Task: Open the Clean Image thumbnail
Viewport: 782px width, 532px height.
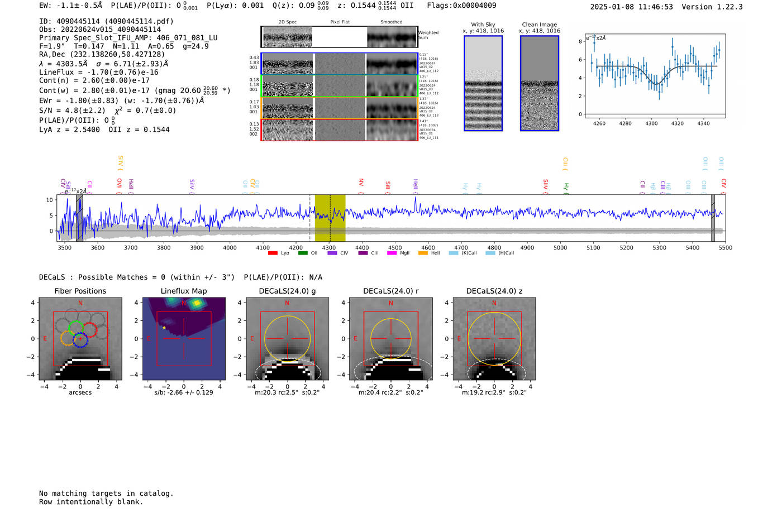Action: 540,83
